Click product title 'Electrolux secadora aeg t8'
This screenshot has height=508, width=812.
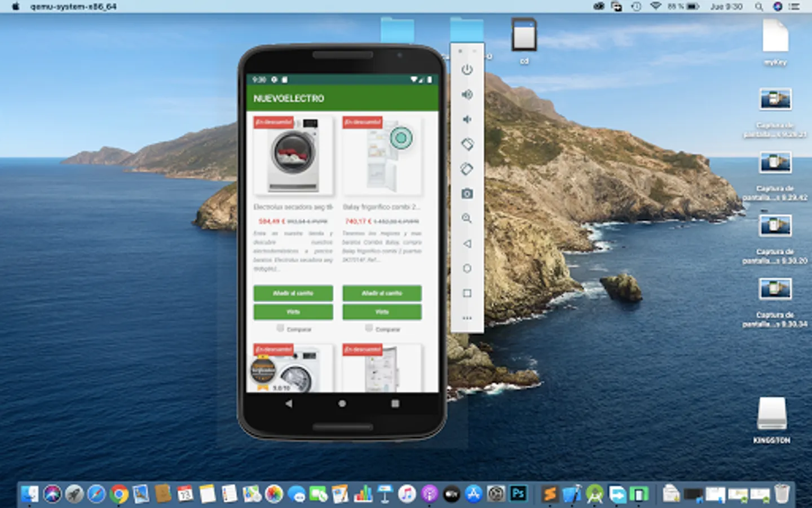pos(293,207)
